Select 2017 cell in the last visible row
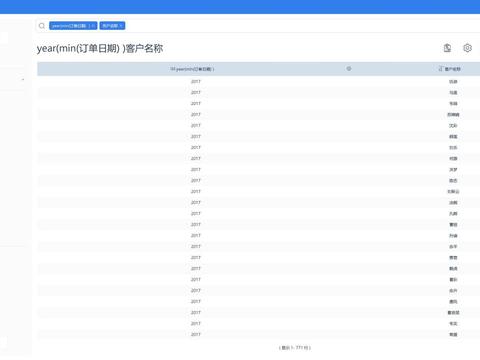 196,334
